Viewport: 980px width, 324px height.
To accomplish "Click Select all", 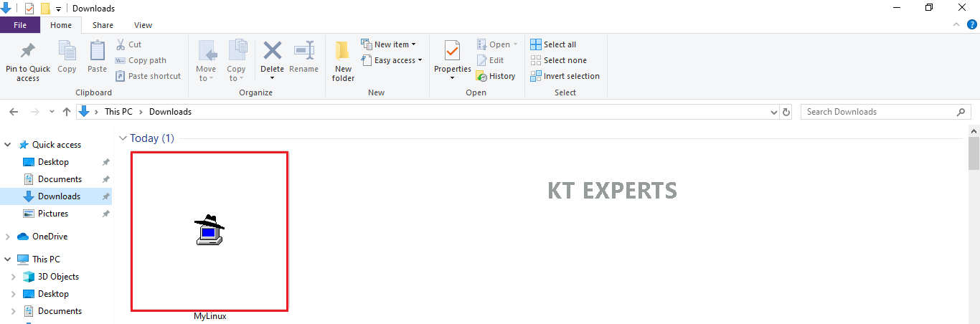I will (553, 44).
